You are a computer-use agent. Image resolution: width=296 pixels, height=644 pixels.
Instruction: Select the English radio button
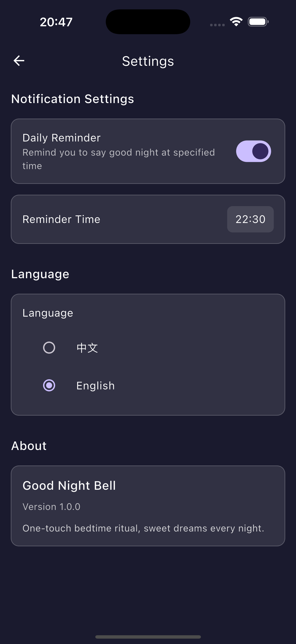tap(49, 385)
